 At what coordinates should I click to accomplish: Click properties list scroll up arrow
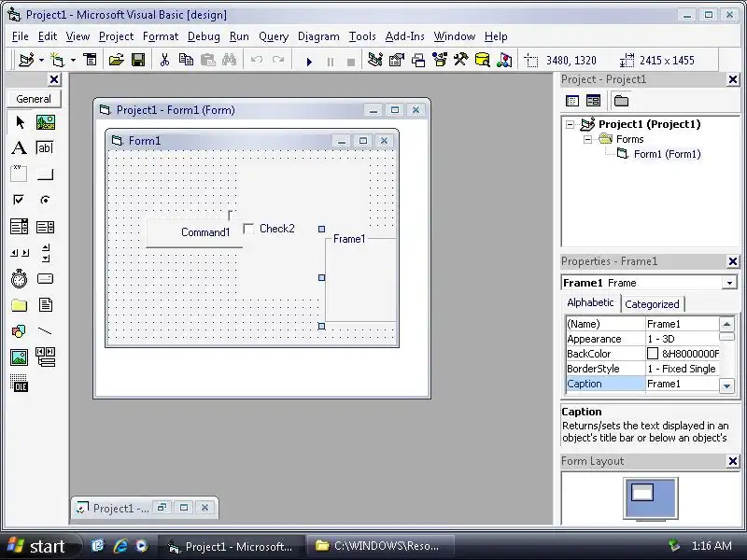(x=726, y=324)
